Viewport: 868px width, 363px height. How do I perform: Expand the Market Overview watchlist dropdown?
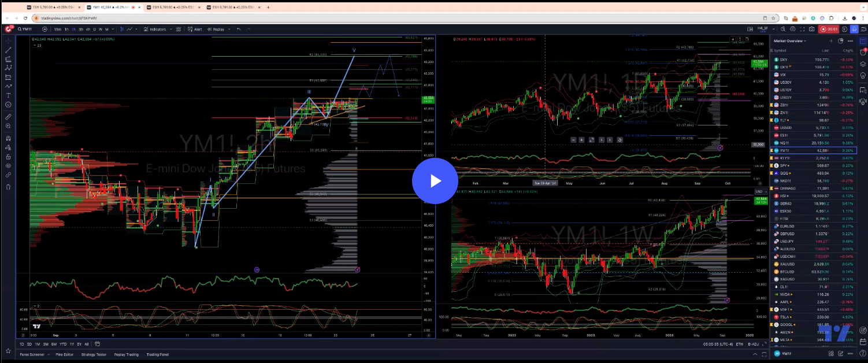pos(789,41)
